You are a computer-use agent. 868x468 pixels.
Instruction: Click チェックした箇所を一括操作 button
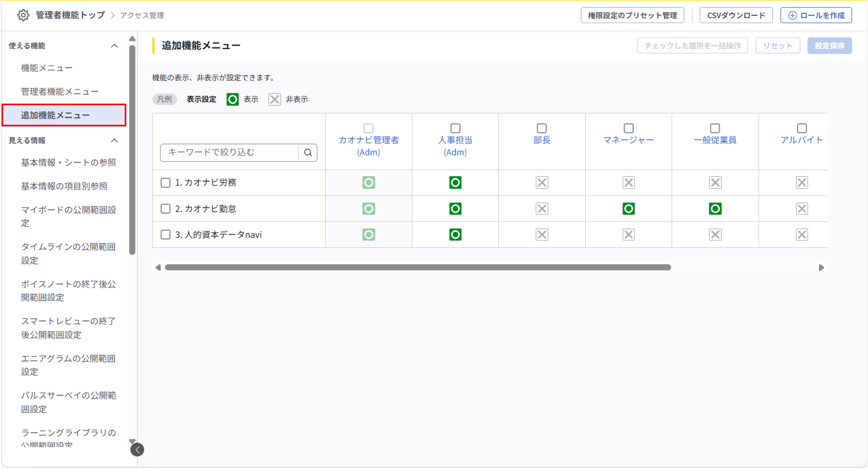tap(692, 46)
